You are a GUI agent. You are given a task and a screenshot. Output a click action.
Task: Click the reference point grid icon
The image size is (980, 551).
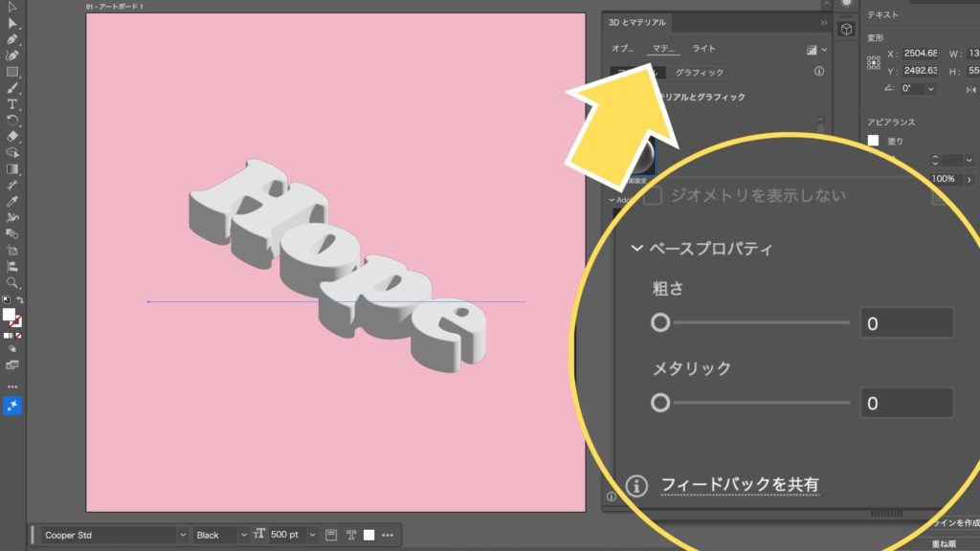[x=873, y=63]
